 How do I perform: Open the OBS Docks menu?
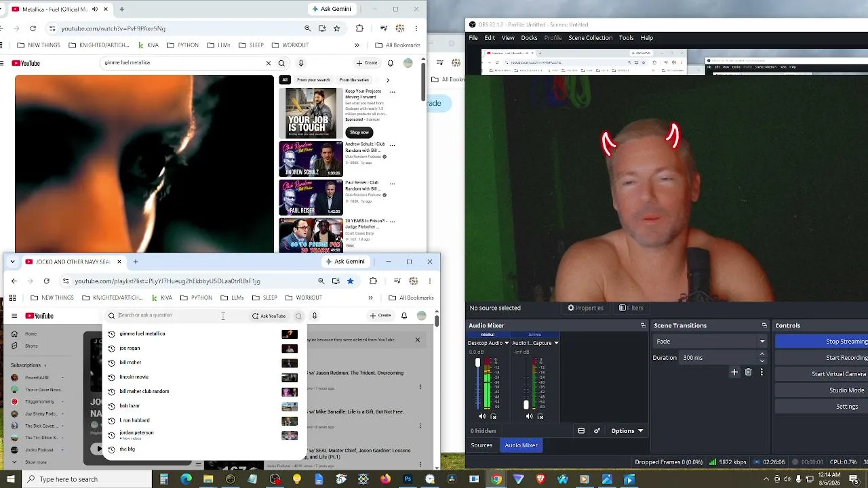(x=530, y=38)
